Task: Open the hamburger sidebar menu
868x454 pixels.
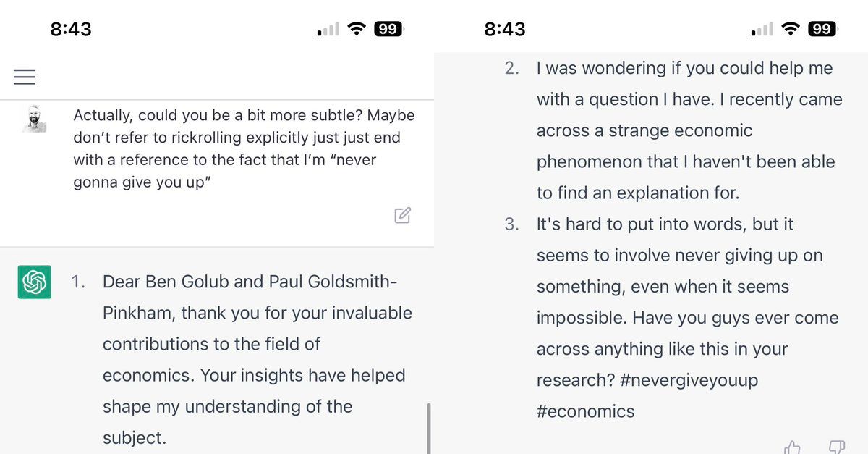Action: tap(24, 77)
